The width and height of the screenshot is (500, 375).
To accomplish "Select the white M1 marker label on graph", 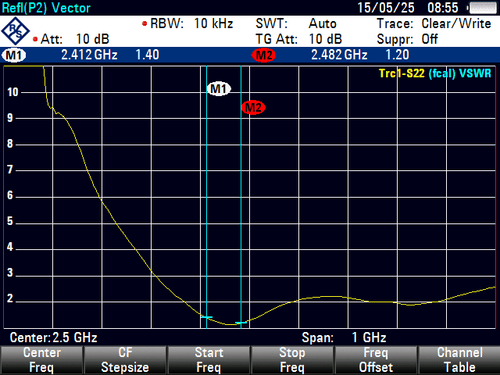I will click(x=219, y=89).
